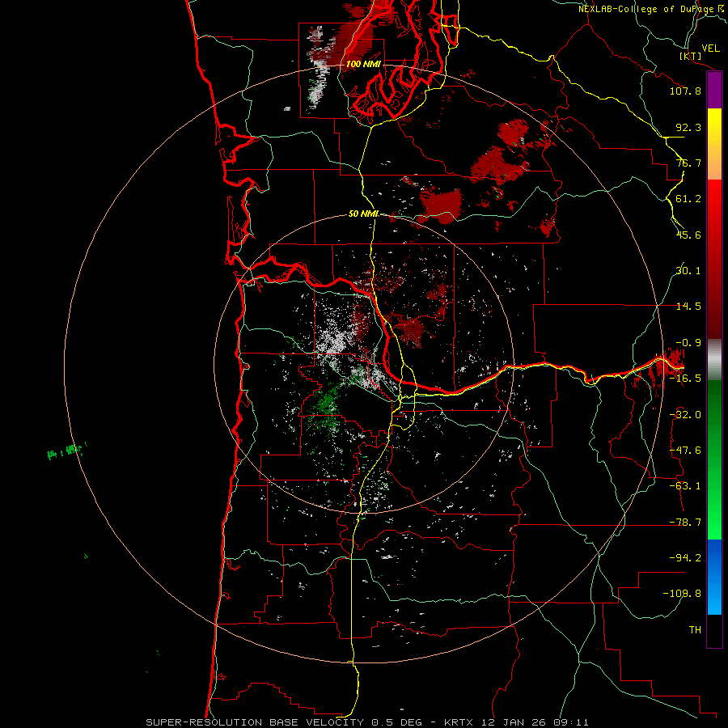Click the -109.8 legend value
Screen dimensions: 728x728
[x=682, y=594]
